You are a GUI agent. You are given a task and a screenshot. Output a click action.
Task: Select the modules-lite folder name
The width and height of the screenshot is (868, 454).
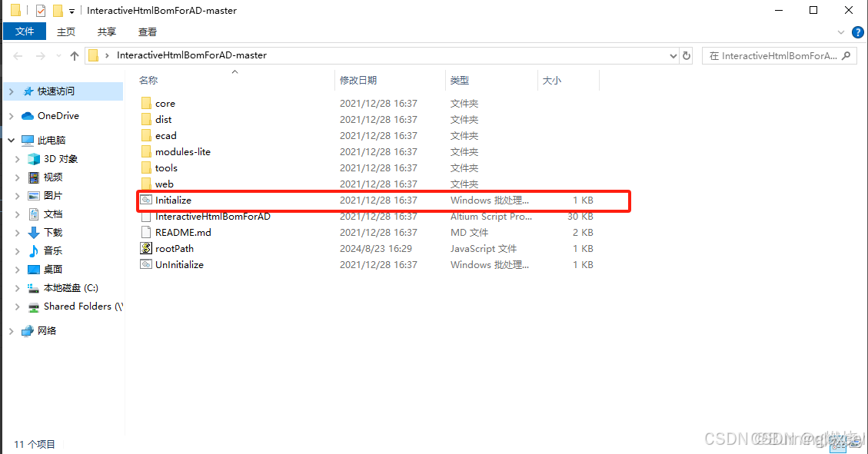coord(183,151)
